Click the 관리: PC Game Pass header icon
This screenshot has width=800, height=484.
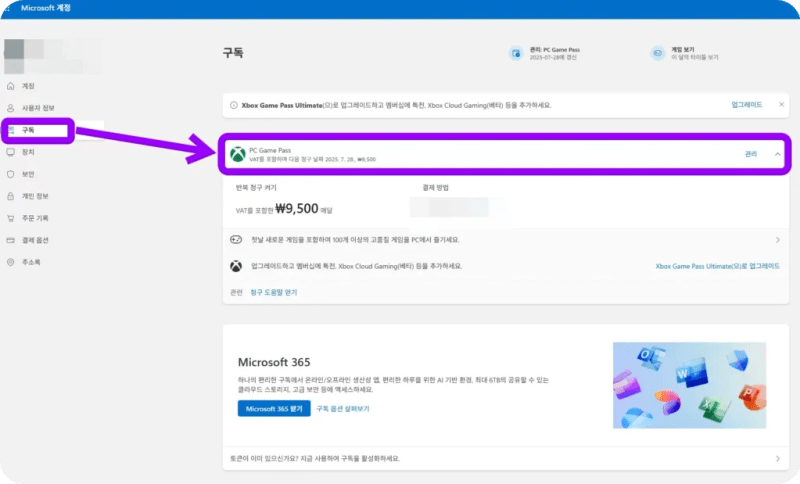pyautogui.click(x=516, y=53)
